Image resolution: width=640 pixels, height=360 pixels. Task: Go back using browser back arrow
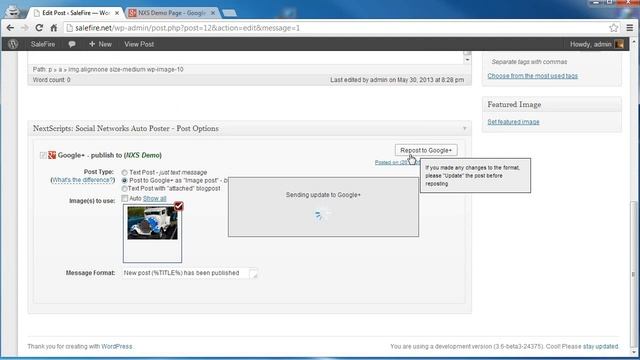tap(10, 28)
